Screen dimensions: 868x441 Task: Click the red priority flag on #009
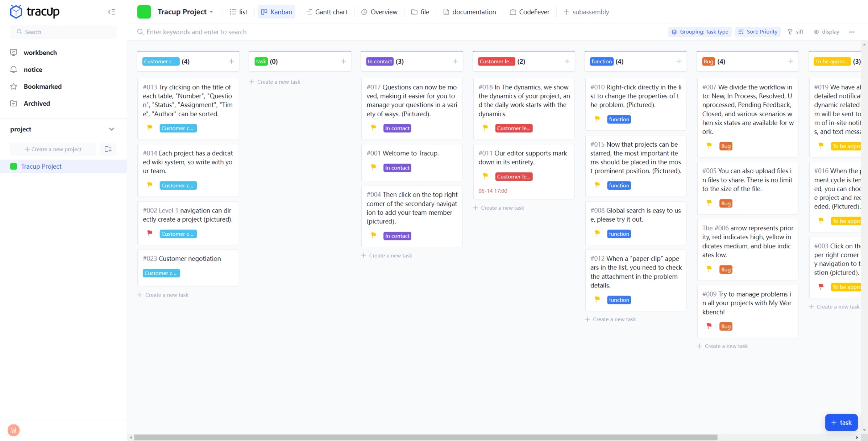coord(709,326)
